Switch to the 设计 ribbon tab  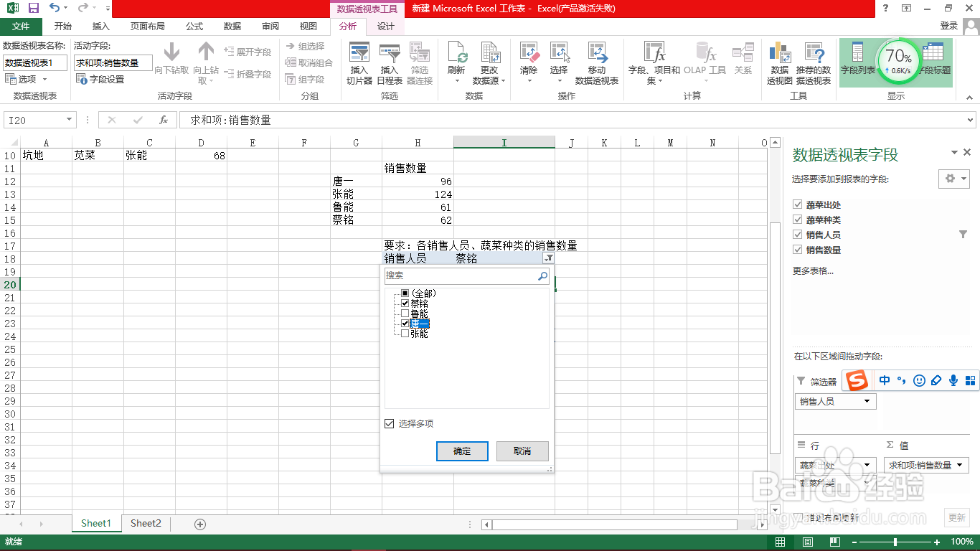[x=385, y=26]
